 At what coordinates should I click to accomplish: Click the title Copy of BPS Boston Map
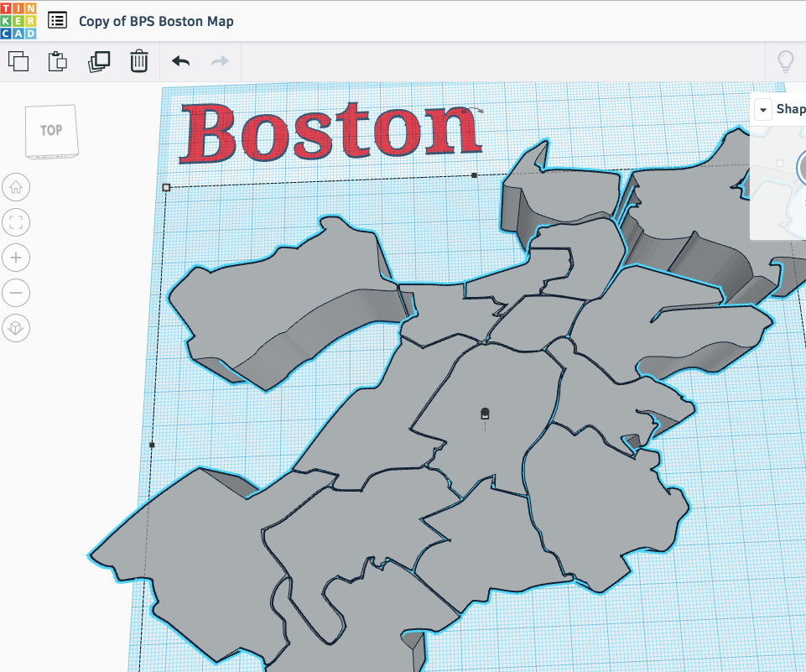155,20
